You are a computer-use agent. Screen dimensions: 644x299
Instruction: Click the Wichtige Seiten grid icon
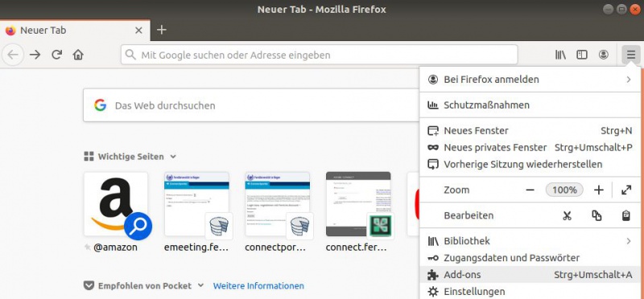tap(89, 156)
